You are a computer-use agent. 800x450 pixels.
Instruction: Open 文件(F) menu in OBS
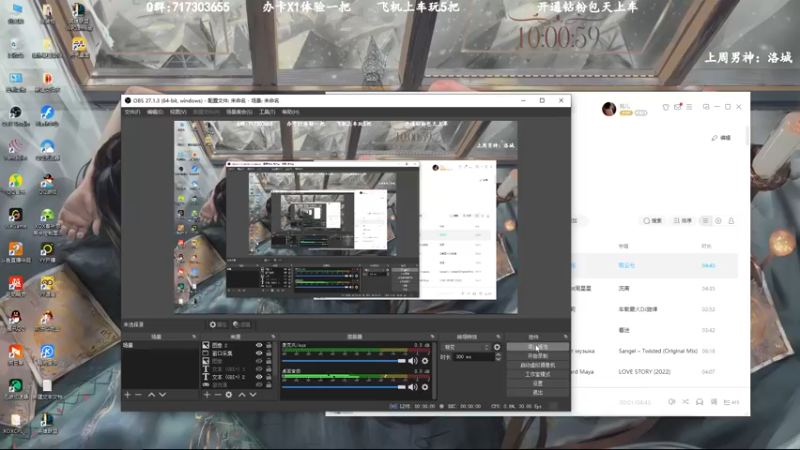[x=132, y=112]
